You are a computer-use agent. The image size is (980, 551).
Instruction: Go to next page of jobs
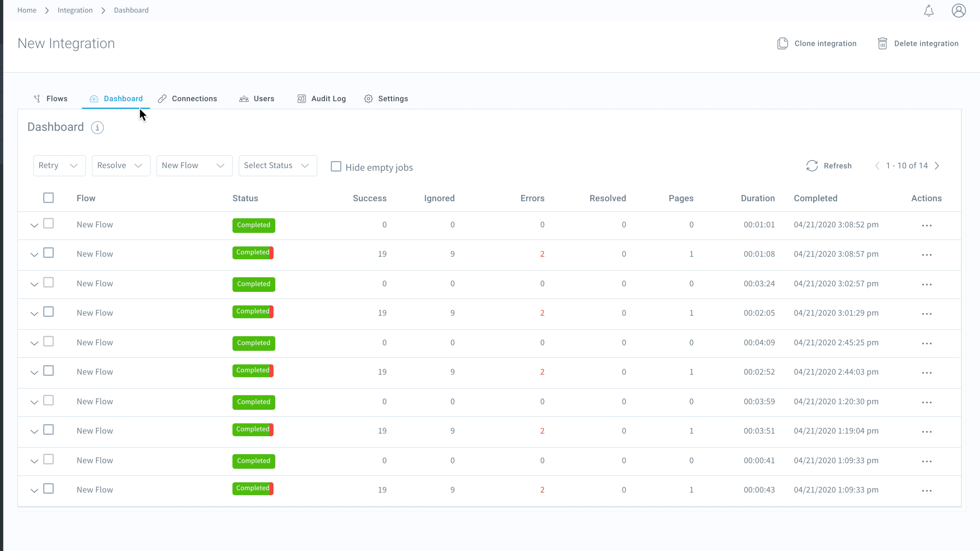937,166
